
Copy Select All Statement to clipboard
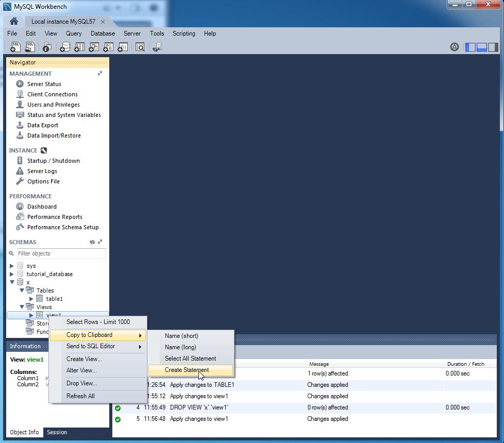click(191, 359)
